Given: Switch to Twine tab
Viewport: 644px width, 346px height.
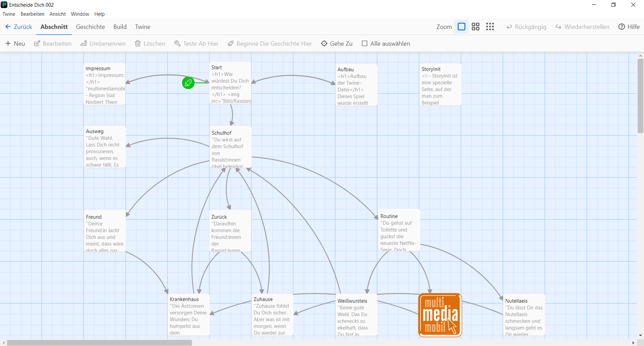Looking at the screenshot, I should coord(143,27).
